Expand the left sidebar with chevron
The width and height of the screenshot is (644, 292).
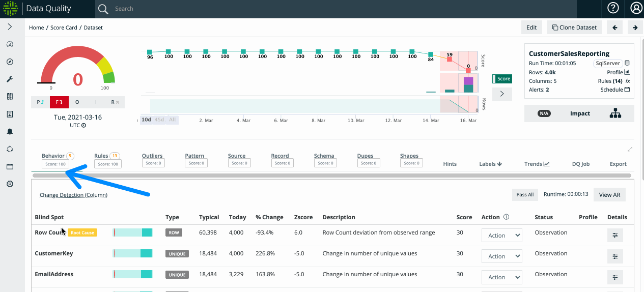(10, 27)
